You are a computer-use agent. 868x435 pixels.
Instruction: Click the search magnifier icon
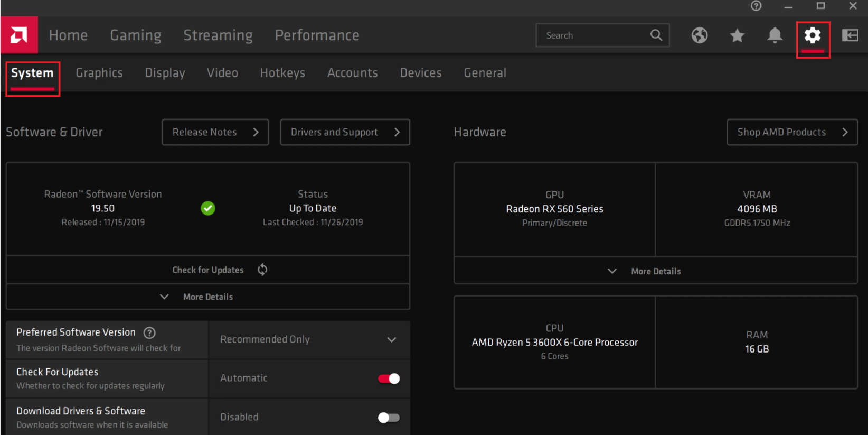point(656,35)
